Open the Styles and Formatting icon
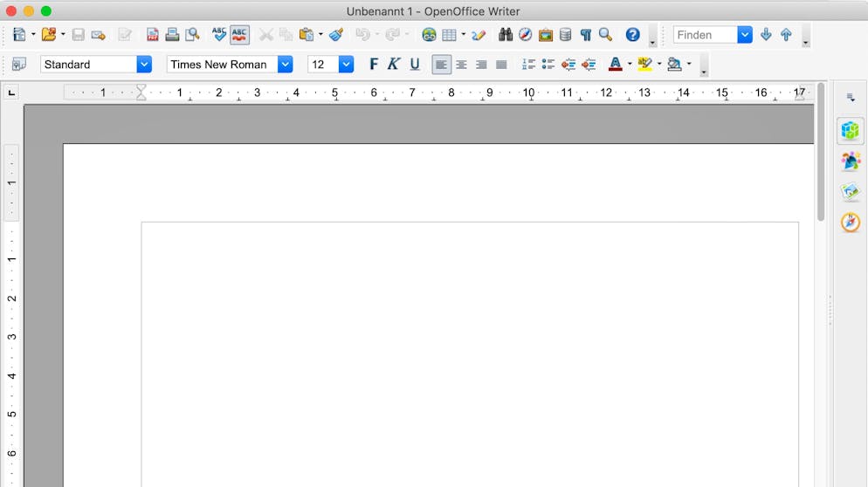Screen dimensions: 868x487 (19, 65)
